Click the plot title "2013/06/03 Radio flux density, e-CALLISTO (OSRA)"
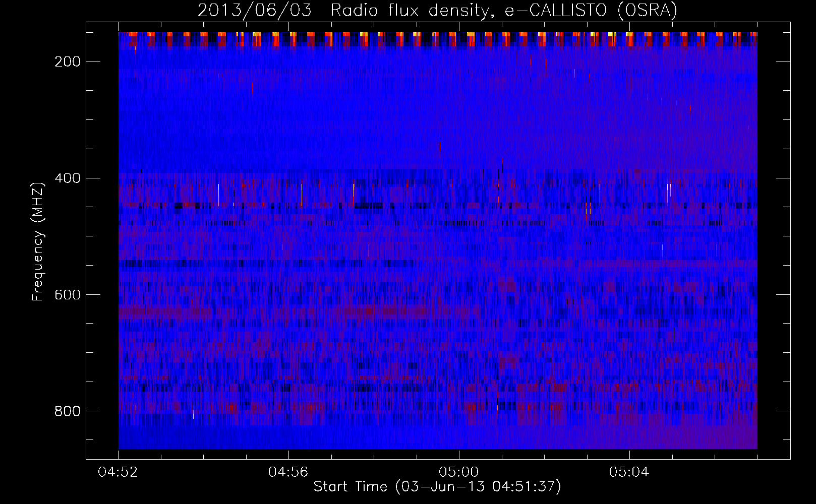Screen dimensions: 816x504 tap(437, 11)
